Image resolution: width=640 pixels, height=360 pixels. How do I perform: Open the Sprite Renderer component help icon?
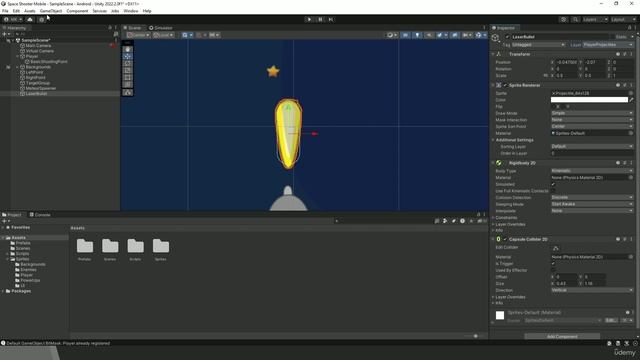tap(618, 85)
